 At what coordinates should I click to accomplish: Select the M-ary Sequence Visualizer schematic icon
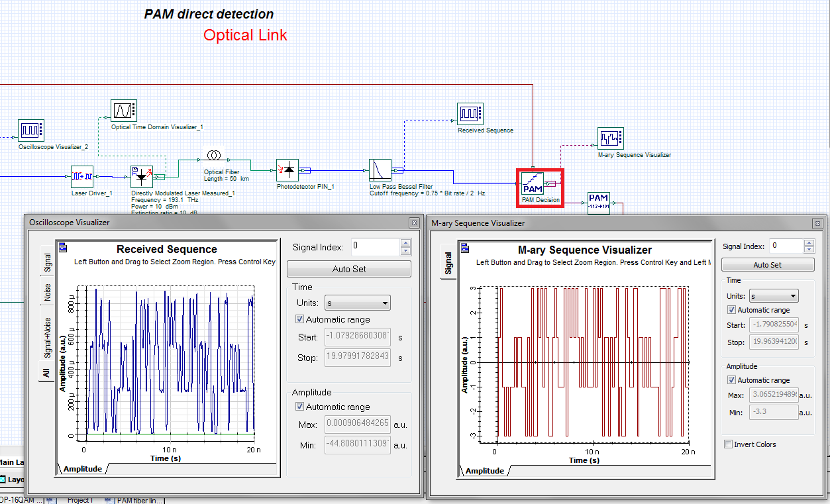(x=610, y=137)
